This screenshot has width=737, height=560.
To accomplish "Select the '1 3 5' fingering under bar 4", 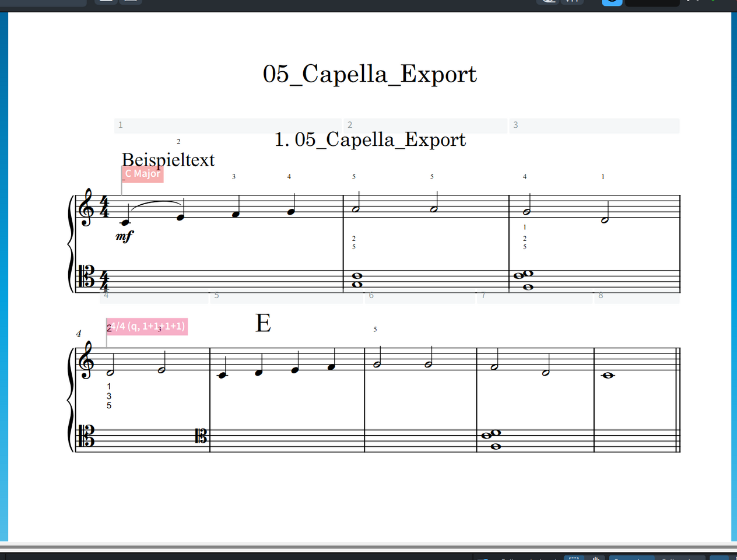I will (109, 396).
